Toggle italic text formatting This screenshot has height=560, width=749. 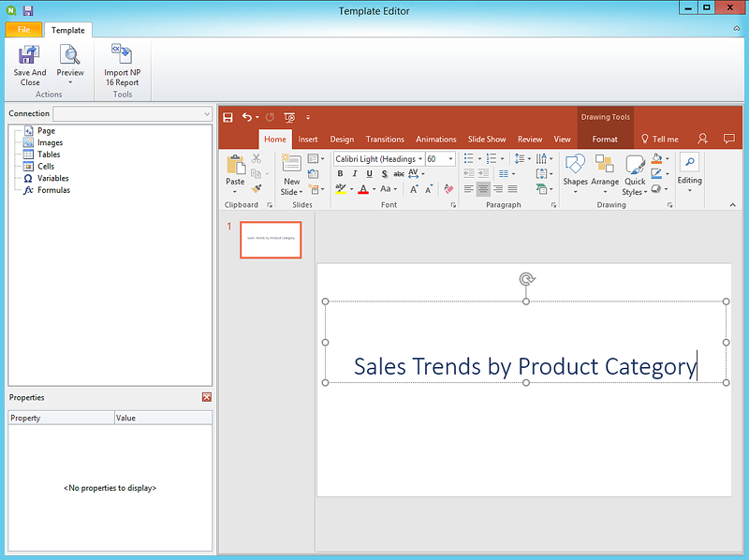[x=355, y=174]
